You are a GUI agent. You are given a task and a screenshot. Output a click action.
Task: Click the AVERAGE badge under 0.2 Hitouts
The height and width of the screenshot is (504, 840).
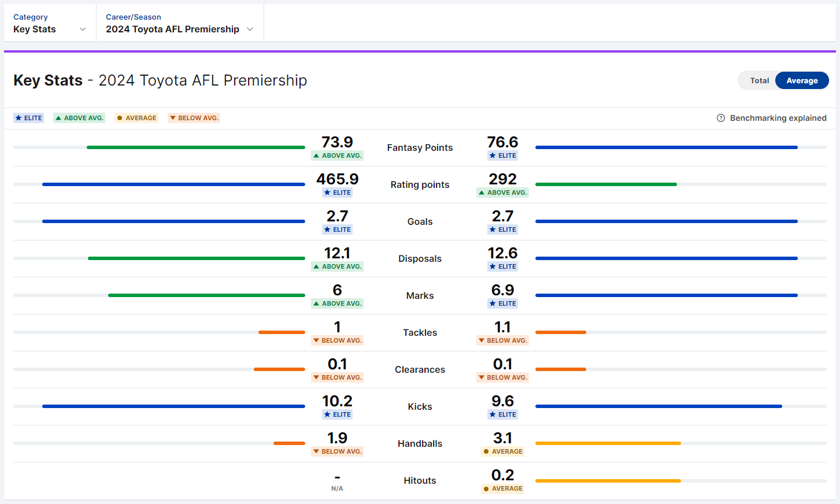click(502, 488)
